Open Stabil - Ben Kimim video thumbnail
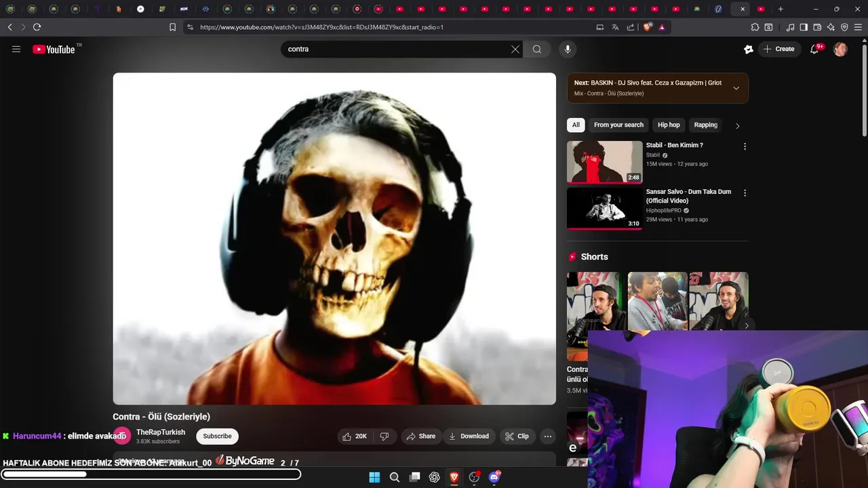Viewport: 868px width, 488px height. point(604,162)
